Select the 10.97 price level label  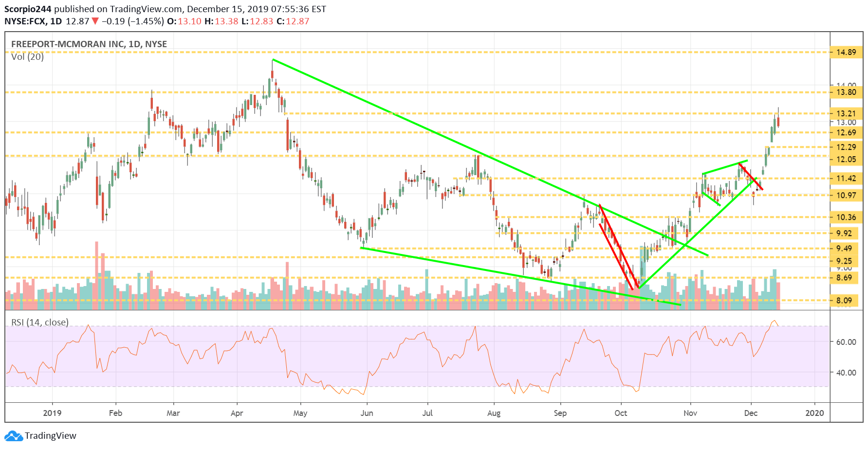coord(846,195)
